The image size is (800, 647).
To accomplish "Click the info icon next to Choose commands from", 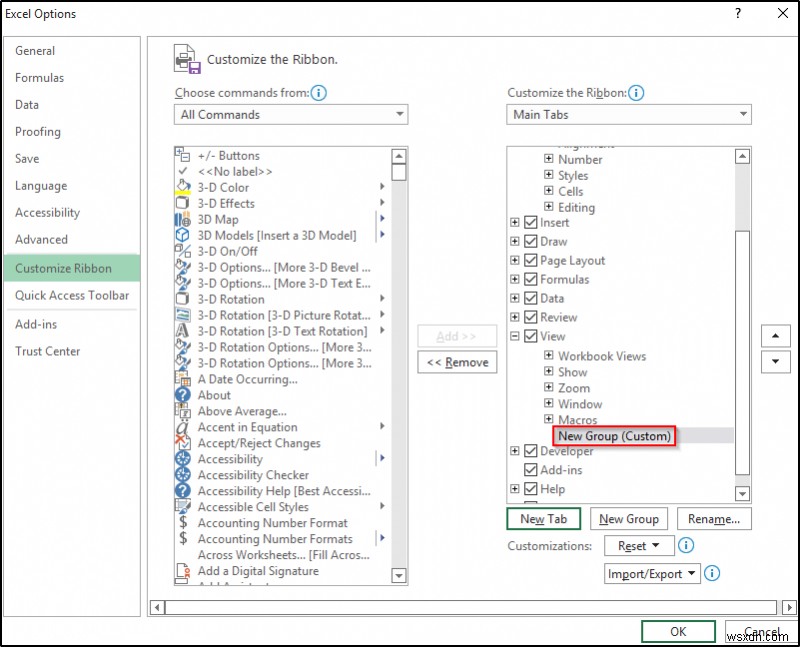I will pos(318,93).
